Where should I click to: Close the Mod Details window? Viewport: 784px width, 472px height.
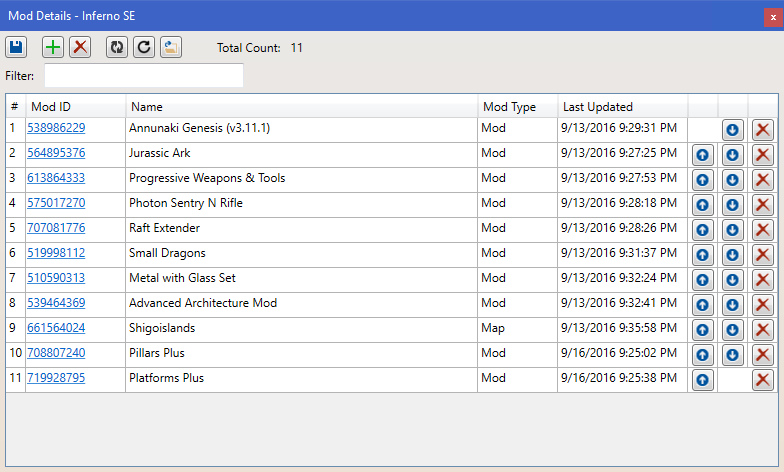pyautogui.click(x=773, y=18)
